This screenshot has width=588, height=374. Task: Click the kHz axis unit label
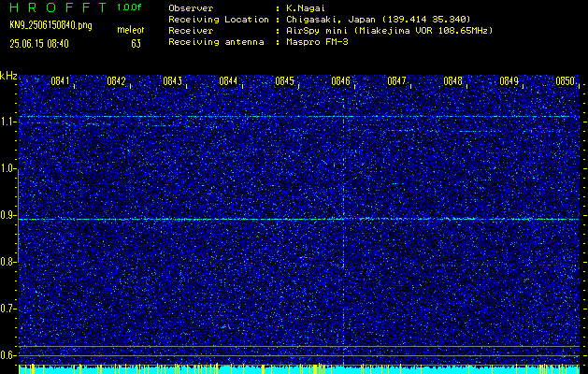(8, 76)
